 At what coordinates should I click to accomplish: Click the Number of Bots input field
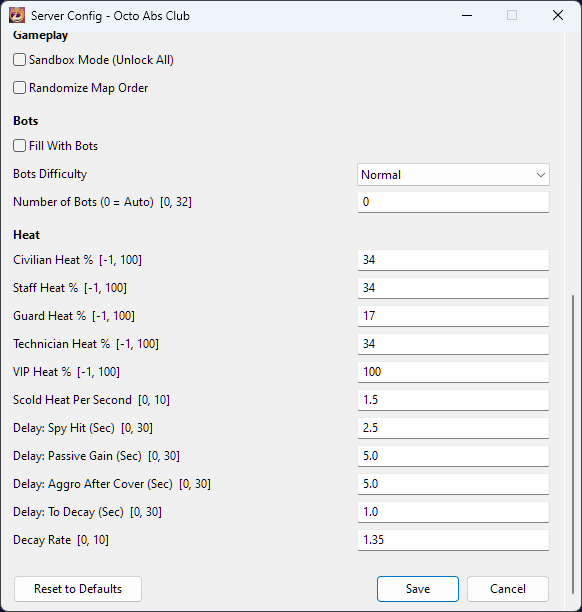point(453,202)
